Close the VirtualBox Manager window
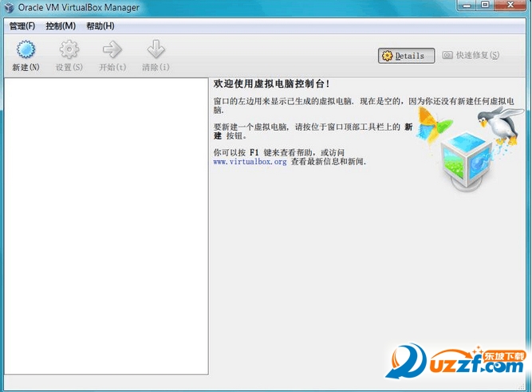Viewport: 532px width, 392px height. click(x=511, y=5)
